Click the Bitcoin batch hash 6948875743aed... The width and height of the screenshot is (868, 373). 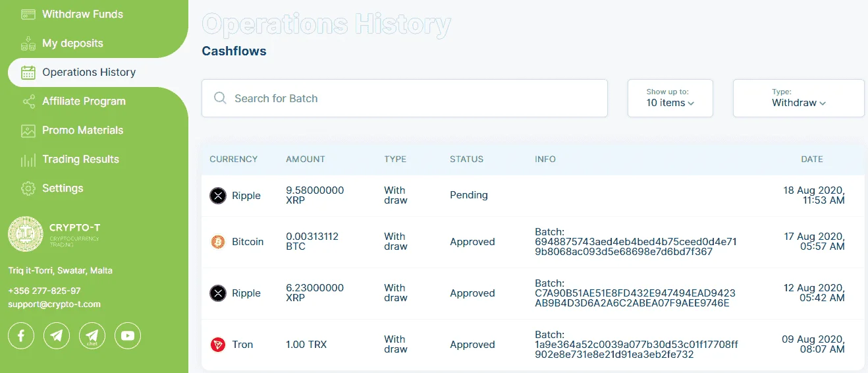[636, 246]
